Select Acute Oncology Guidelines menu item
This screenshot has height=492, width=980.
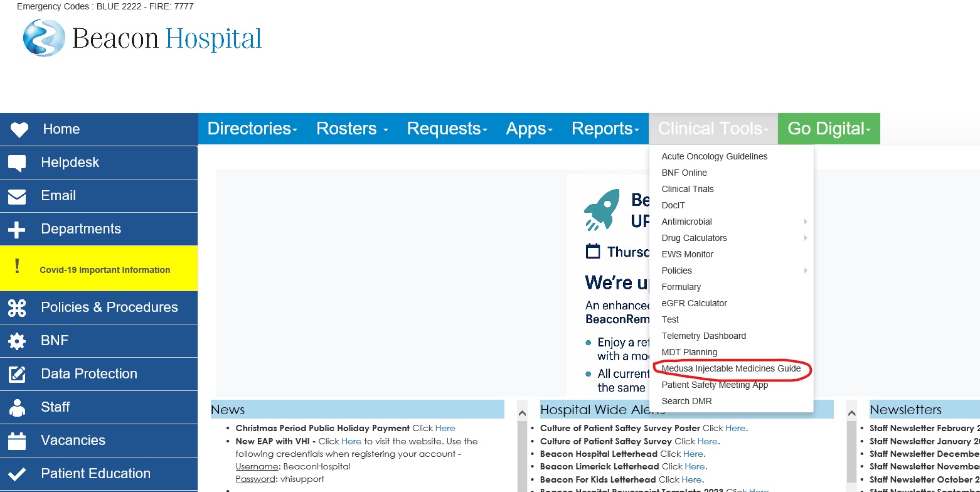pyautogui.click(x=732, y=156)
